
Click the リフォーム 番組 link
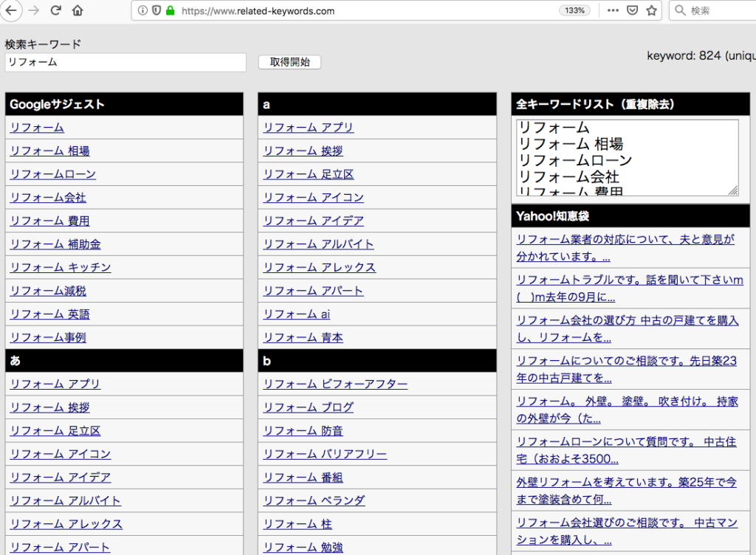303,478
